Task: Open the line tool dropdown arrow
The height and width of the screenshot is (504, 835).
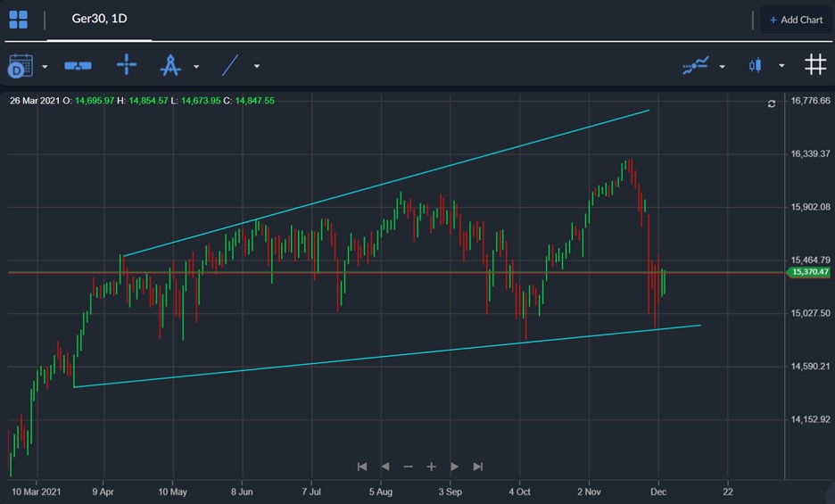Action: point(257,67)
